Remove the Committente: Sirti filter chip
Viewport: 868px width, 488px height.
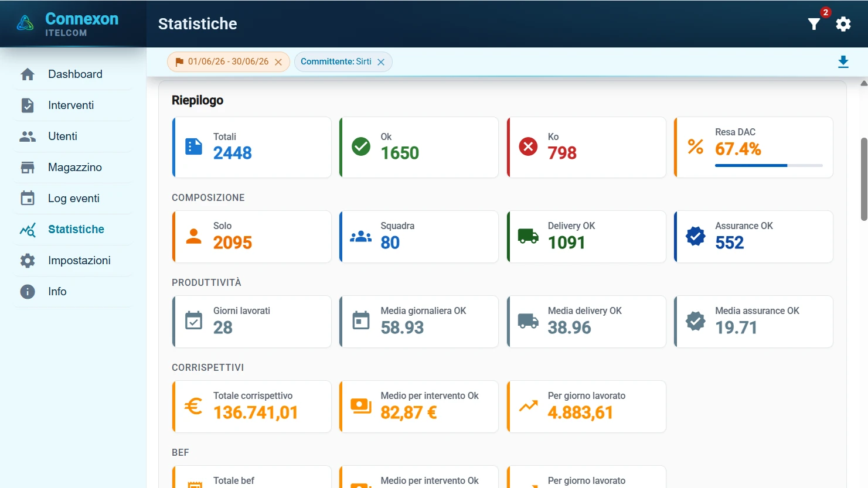381,62
